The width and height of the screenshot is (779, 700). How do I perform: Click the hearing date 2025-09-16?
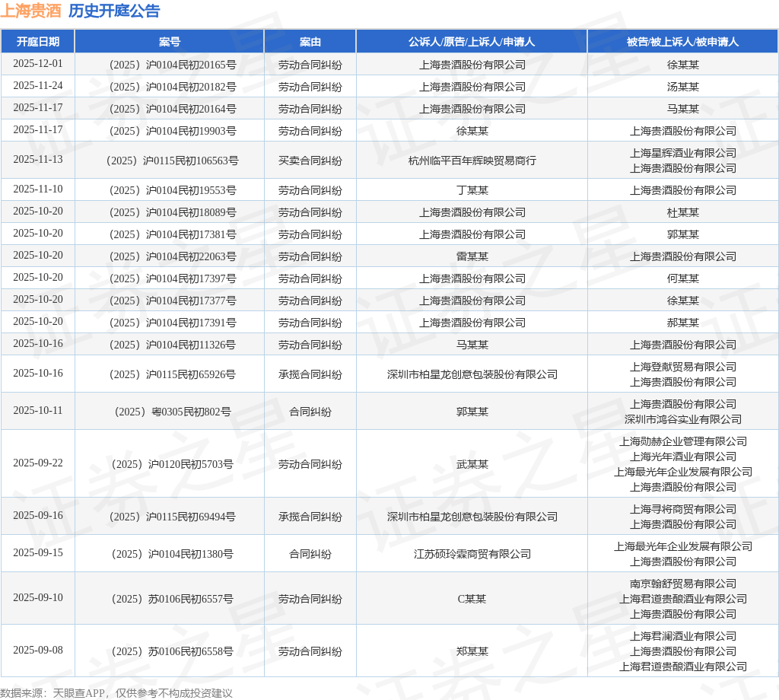(x=38, y=515)
